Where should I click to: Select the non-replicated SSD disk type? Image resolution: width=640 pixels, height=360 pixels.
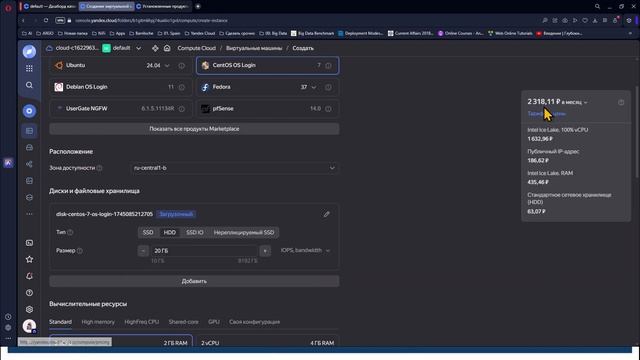pos(244,232)
